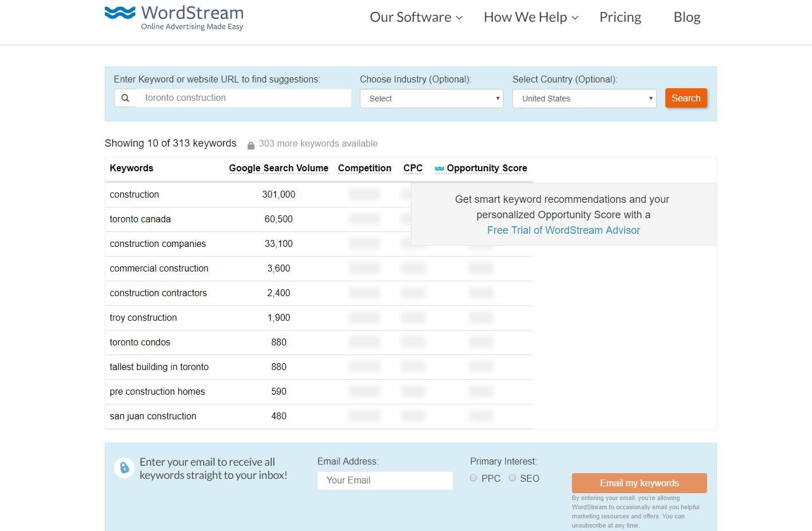Click the 60,500 search volume value
Screen dimensions: 812x531
pos(278,219)
